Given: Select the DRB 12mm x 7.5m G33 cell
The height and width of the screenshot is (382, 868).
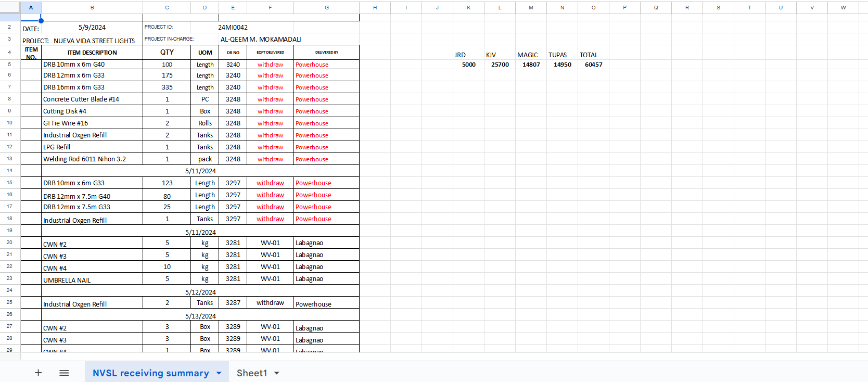Looking at the screenshot, I should click(x=92, y=207).
